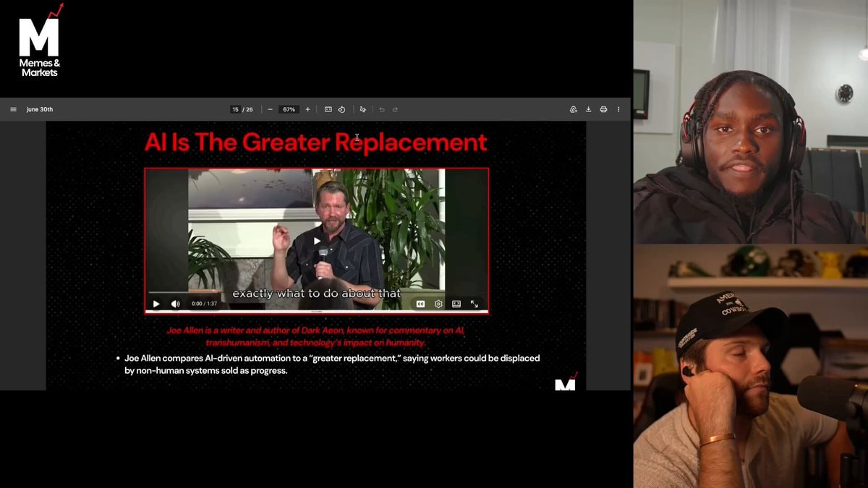The width and height of the screenshot is (868, 488).
Task: Enter fullscreen on the video player
Action: (475, 304)
